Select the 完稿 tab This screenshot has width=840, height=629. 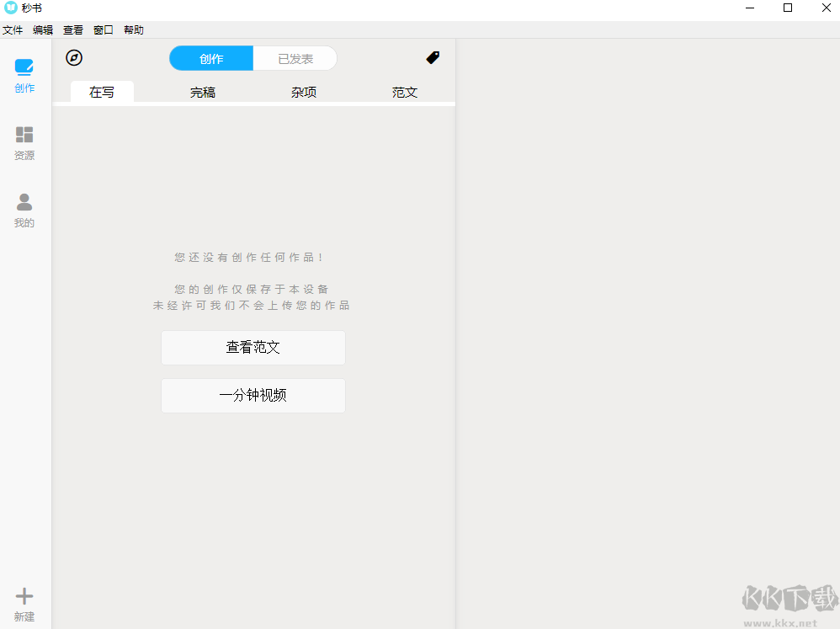click(x=202, y=92)
